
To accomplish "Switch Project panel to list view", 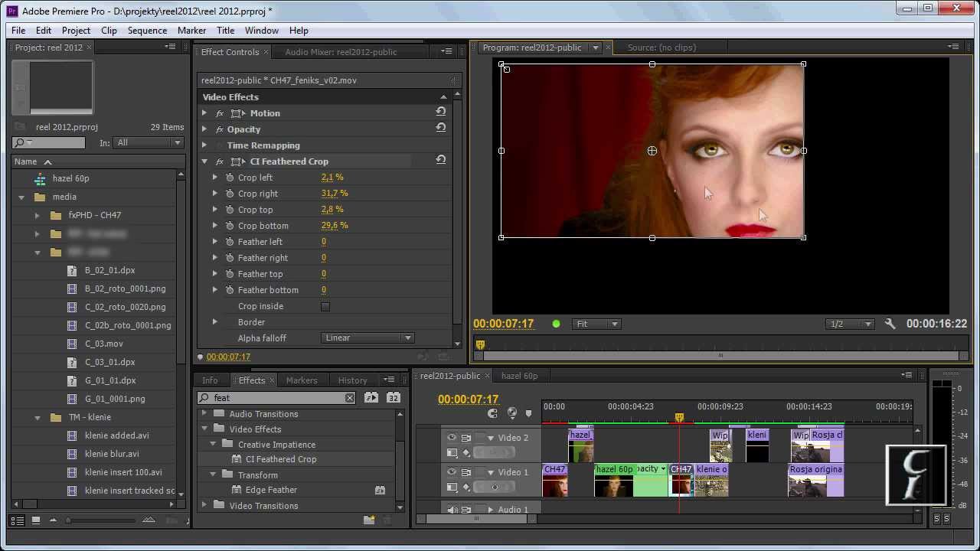I will (x=17, y=520).
